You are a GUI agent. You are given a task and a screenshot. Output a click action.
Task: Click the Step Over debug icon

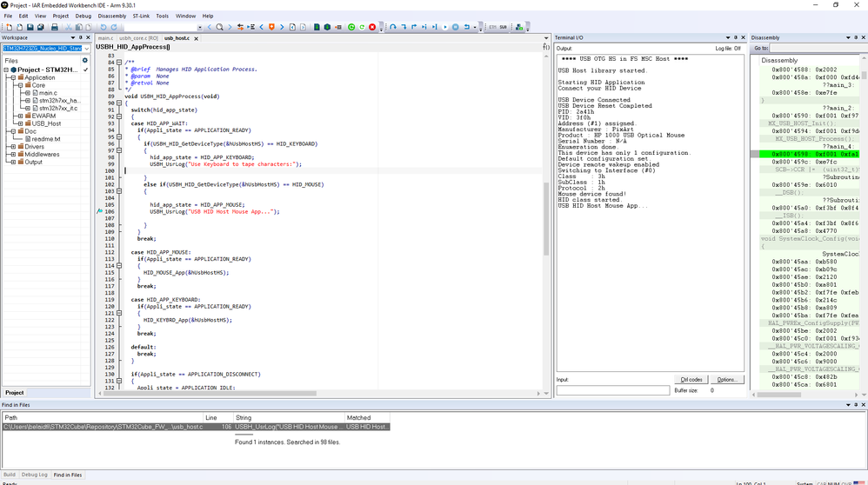pyautogui.click(x=393, y=27)
